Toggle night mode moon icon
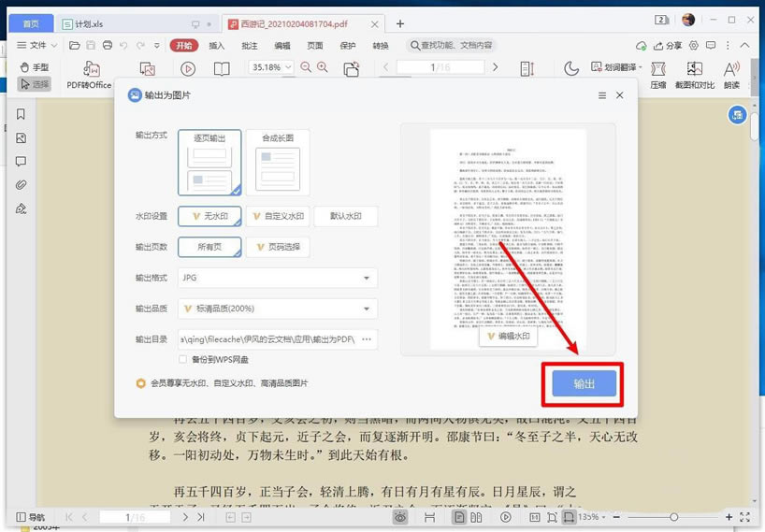Image resolution: width=765 pixels, height=532 pixels. click(x=570, y=68)
